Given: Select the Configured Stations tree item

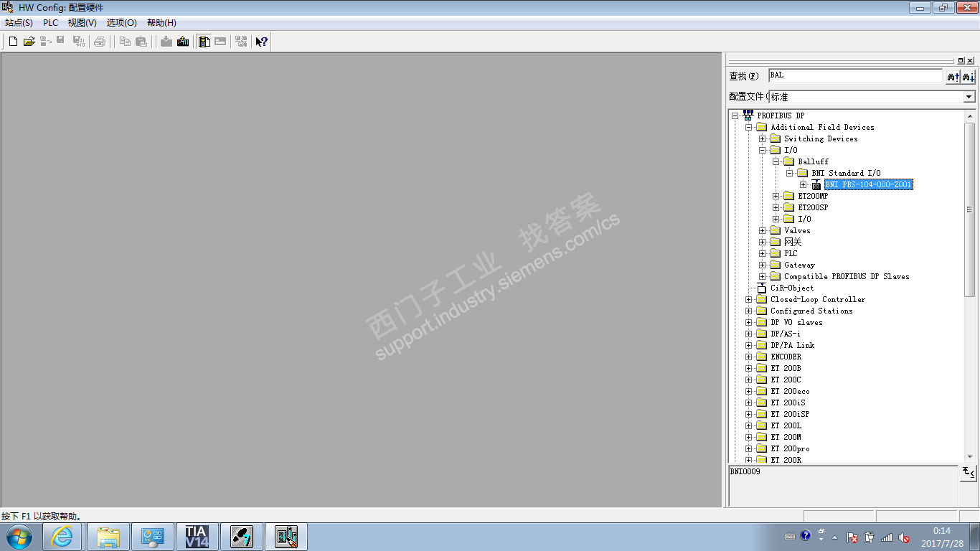Looking at the screenshot, I should pos(811,311).
